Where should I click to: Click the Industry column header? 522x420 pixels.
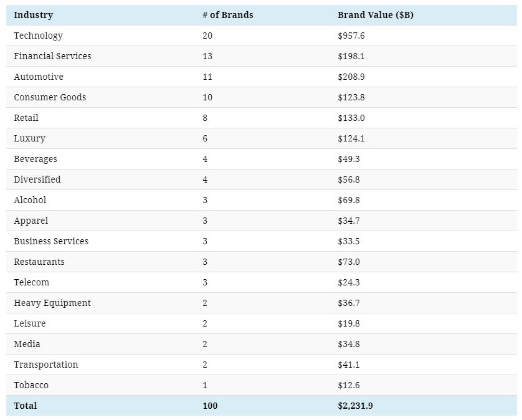(x=33, y=15)
